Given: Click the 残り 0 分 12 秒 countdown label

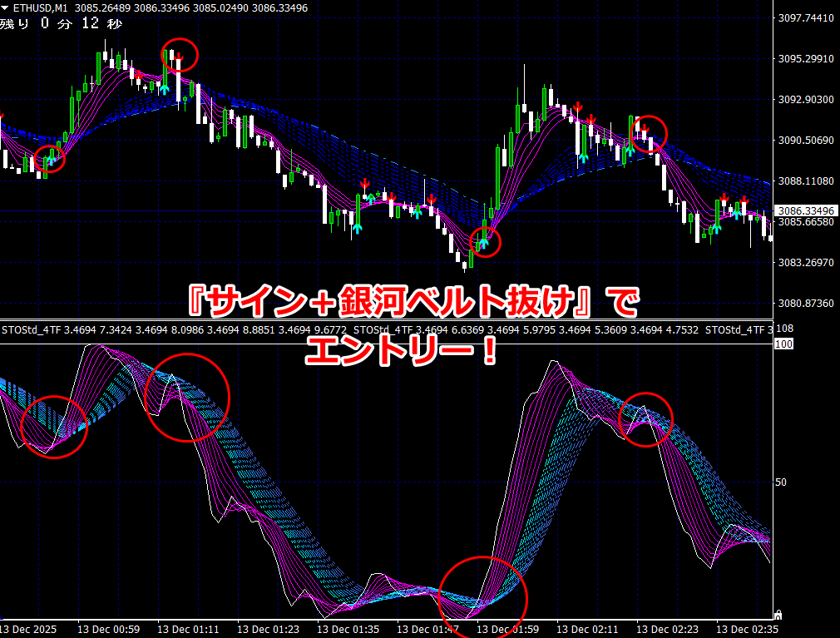Looking at the screenshot, I should (61, 23).
